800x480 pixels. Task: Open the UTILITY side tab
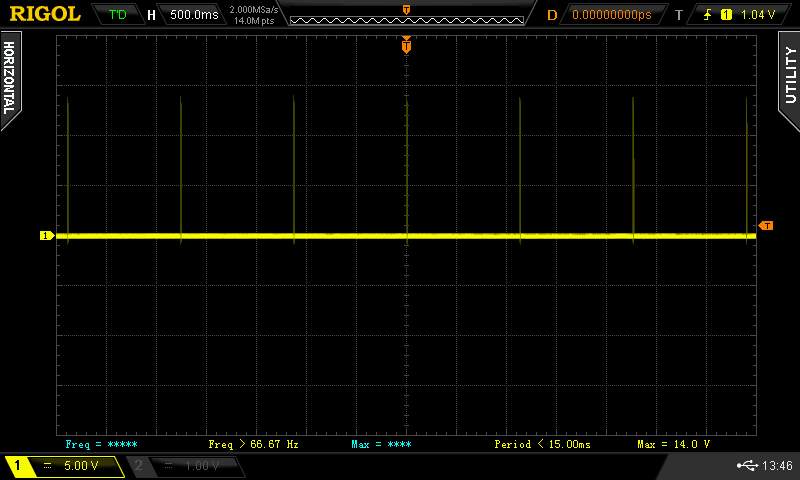pos(789,74)
